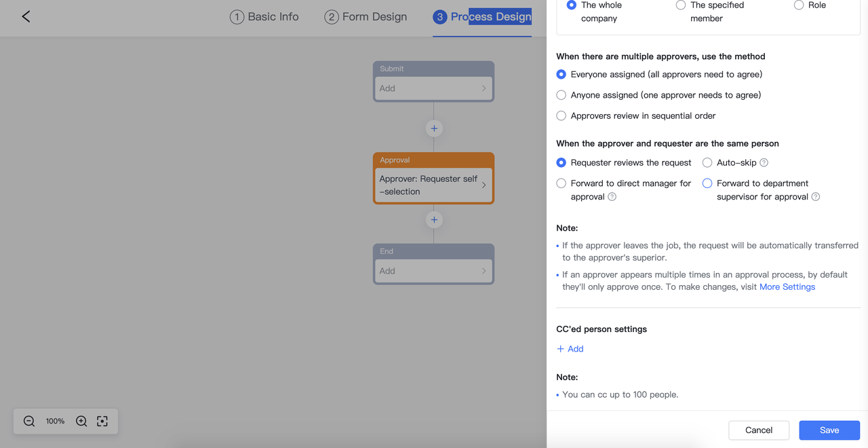Click the Save button
Screen dimensions: 868x448
pyautogui.click(x=829, y=430)
